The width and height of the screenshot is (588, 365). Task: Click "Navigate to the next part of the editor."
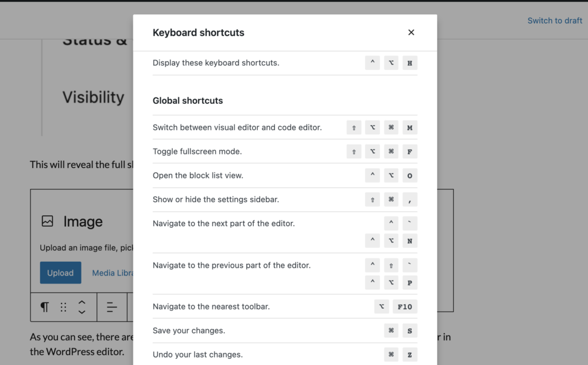point(223,223)
